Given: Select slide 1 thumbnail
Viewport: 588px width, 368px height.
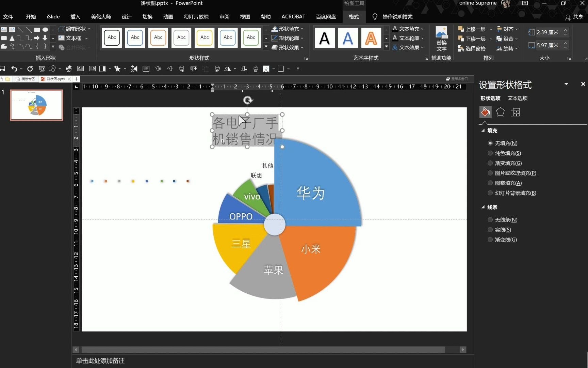Looking at the screenshot, I should [36, 105].
